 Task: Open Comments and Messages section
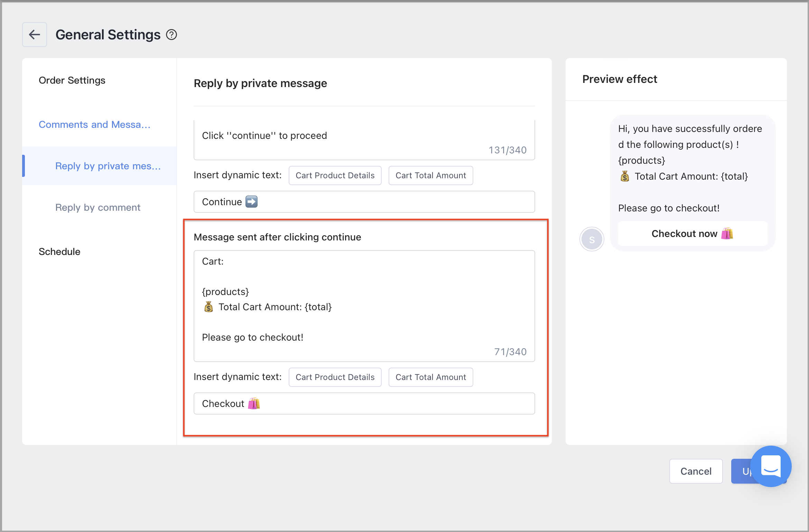tap(95, 124)
